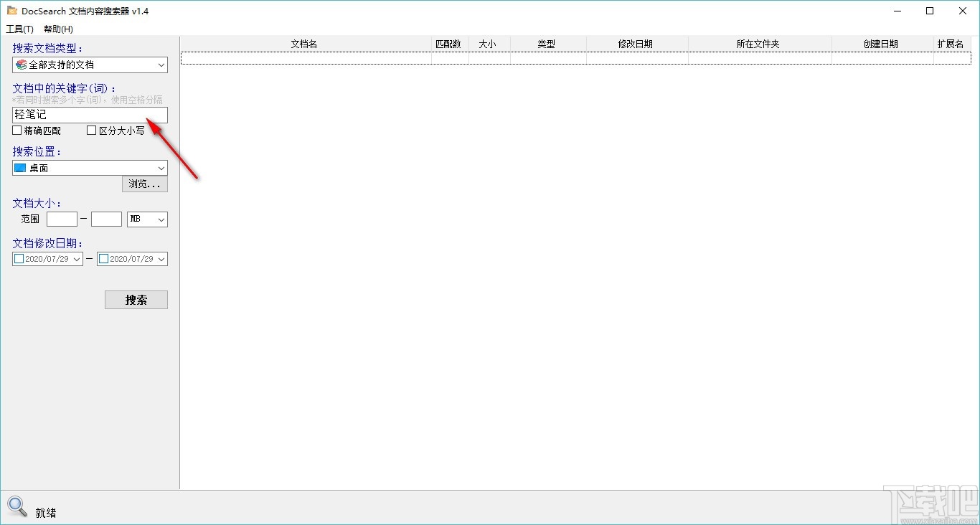Enable the 精确匹配 checkbox
Screen dimensions: 980x525
pos(15,130)
